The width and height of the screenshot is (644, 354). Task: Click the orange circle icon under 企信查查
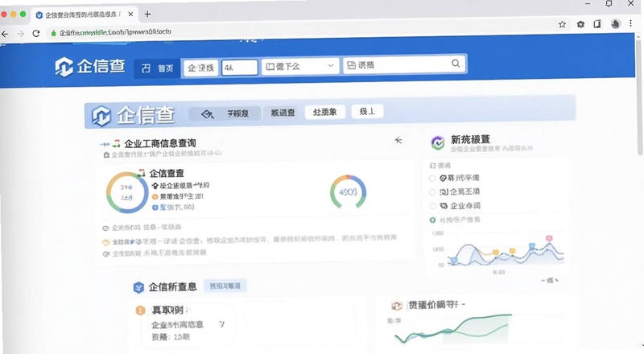155,197
